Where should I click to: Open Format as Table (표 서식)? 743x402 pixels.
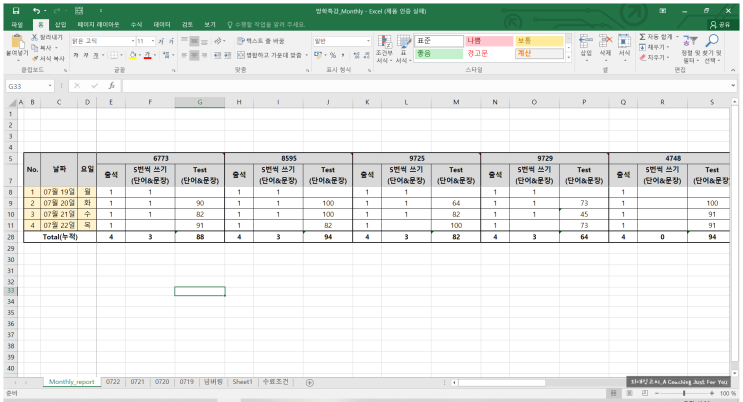(403, 49)
